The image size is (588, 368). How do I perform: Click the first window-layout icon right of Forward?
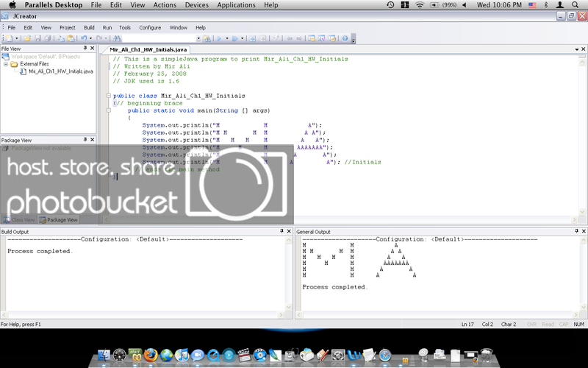(x=312, y=38)
